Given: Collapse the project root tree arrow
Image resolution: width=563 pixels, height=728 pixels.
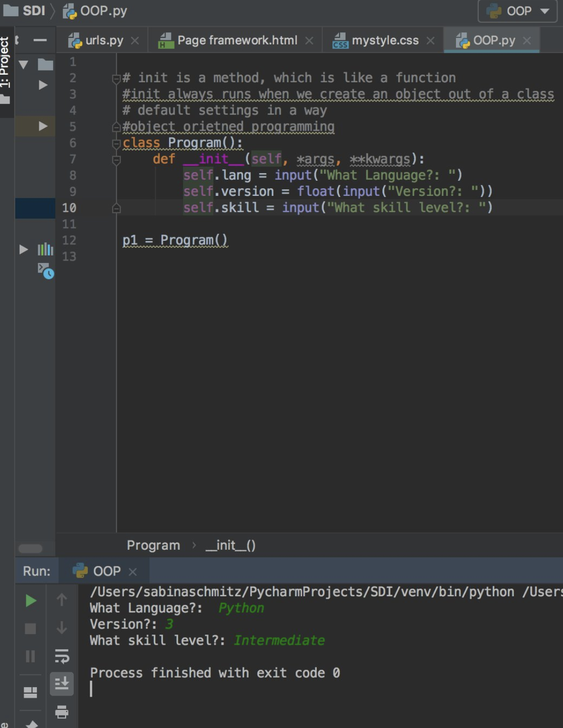Looking at the screenshot, I should 23,65.
